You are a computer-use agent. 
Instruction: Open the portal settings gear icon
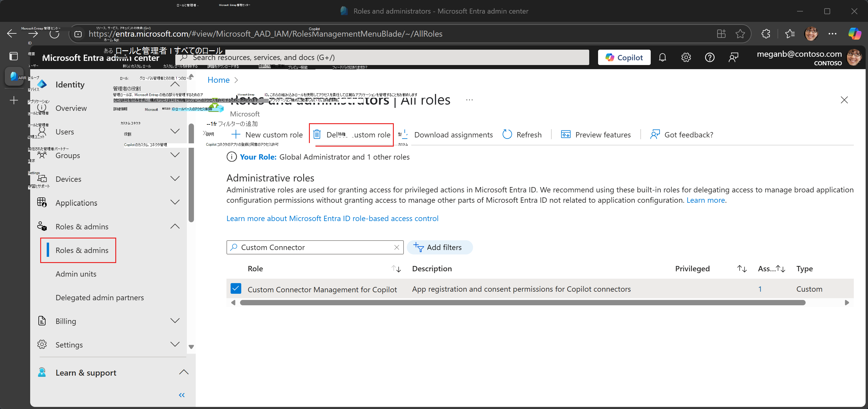686,58
